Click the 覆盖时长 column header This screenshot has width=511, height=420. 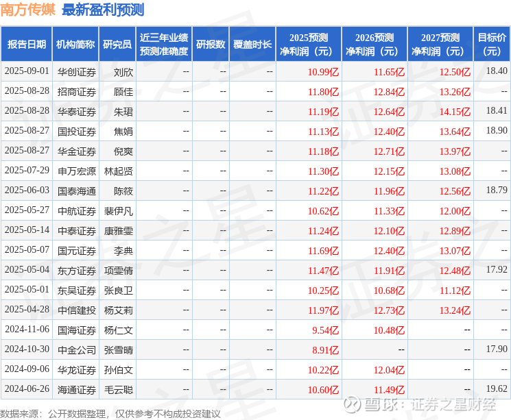click(252, 45)
